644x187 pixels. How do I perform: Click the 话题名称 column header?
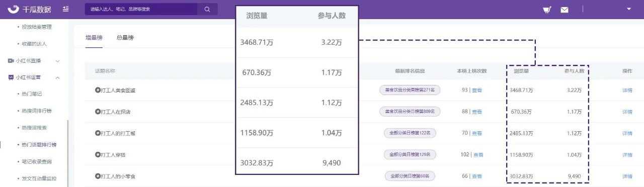pos(105,71)
